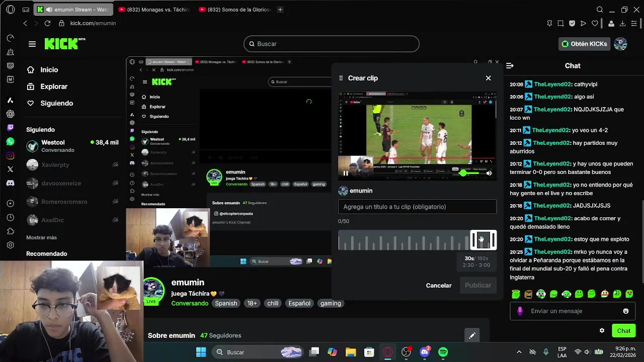Viewport: 644px width, 362px height.
Task: Open Discord from the taskbar
Action: click(x=425, y=352)
